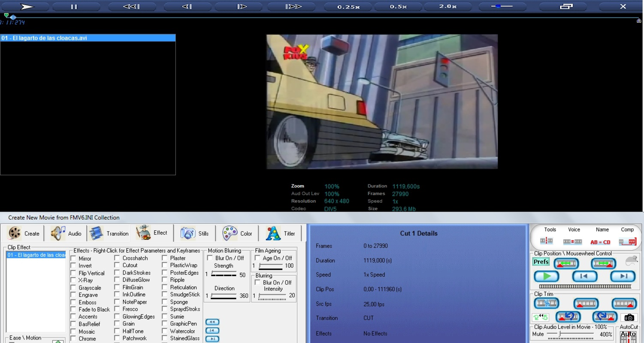Click the double-rewind button under blur settings
This screenshot has width=644, height=343.
pos(212,322)
